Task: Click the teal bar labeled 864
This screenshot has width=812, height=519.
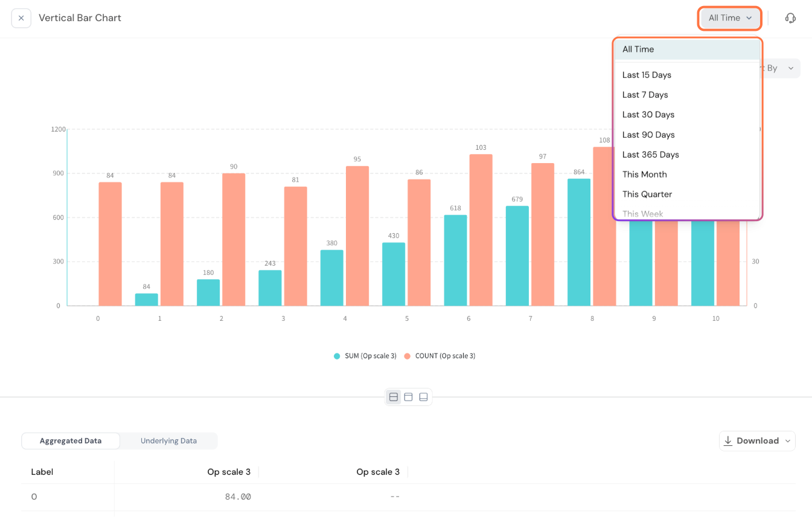Action: click(578, 242)
